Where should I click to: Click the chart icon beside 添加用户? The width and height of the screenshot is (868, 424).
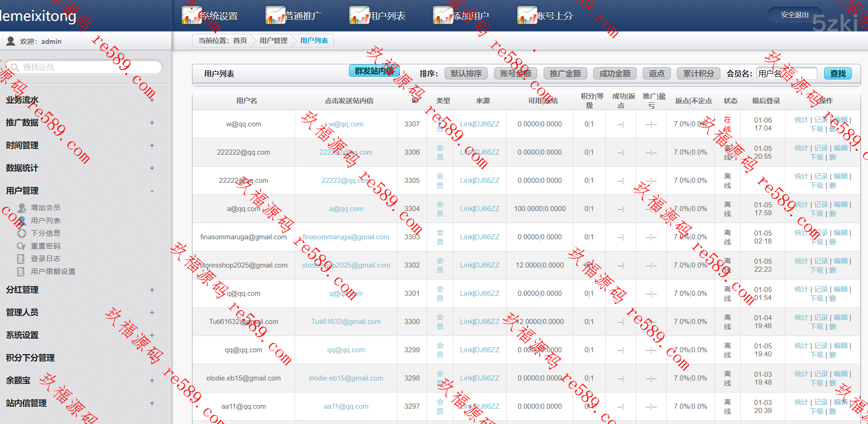click(442, 15)
